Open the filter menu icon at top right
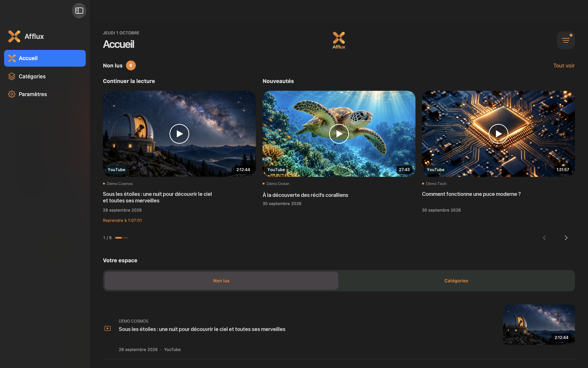The height and width of the screenshot is (368, 588). coord(566,40)
